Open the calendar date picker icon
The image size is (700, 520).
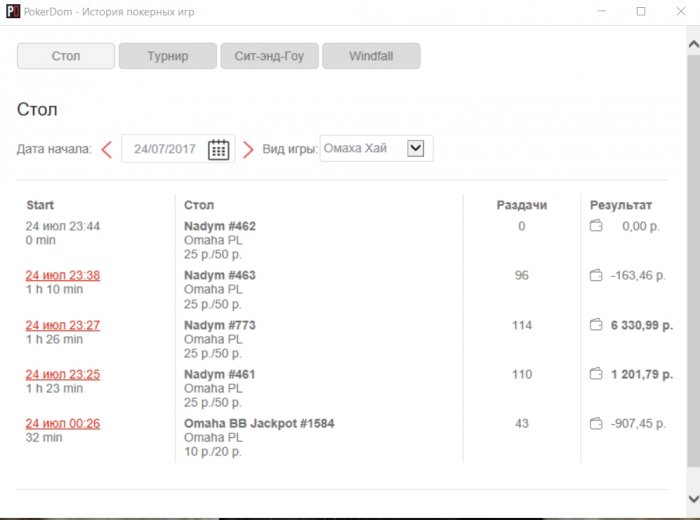218,149
